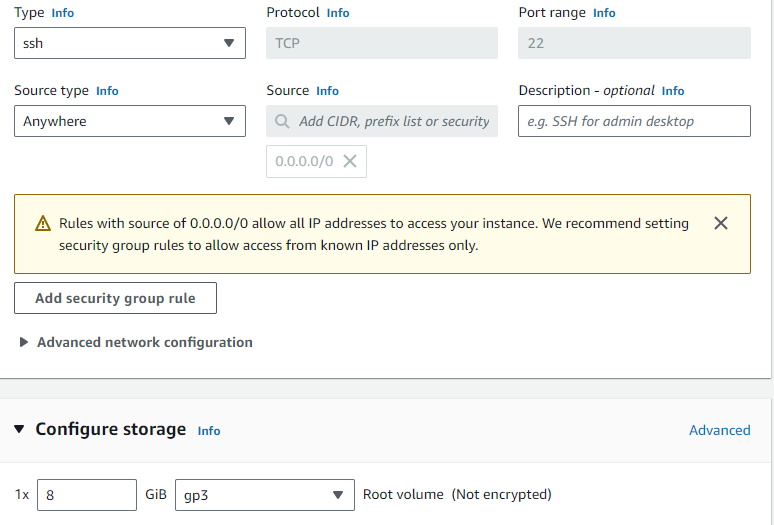The width and height of the screenshot is (774, 525).
Task: Focus the Description optional text field
Action: 634,121
